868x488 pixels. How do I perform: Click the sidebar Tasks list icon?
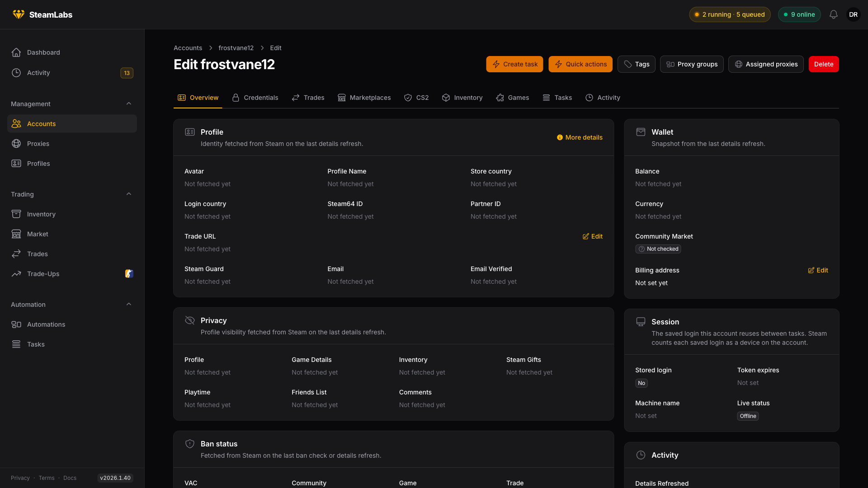click(x=16, y=344)
